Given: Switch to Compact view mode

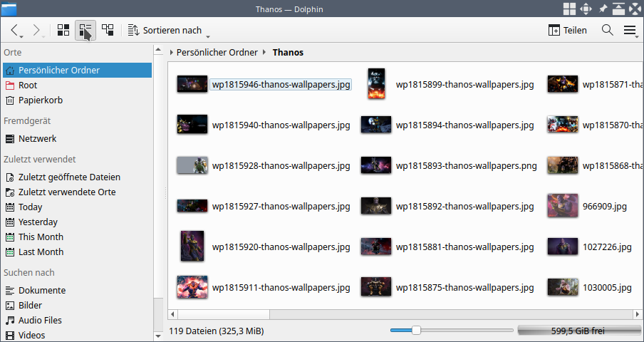Looking at the screenshot, I should (85, 31).
